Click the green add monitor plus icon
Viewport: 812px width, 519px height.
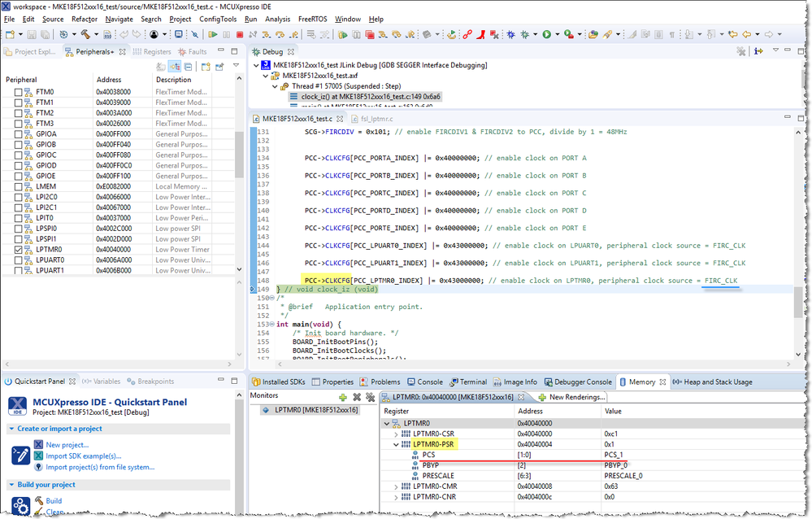click(343, 396)
